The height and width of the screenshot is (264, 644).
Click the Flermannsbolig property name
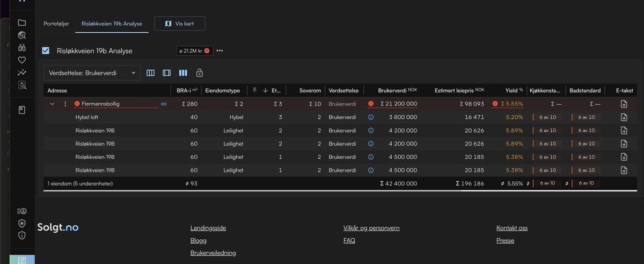(x=101, y=104)
